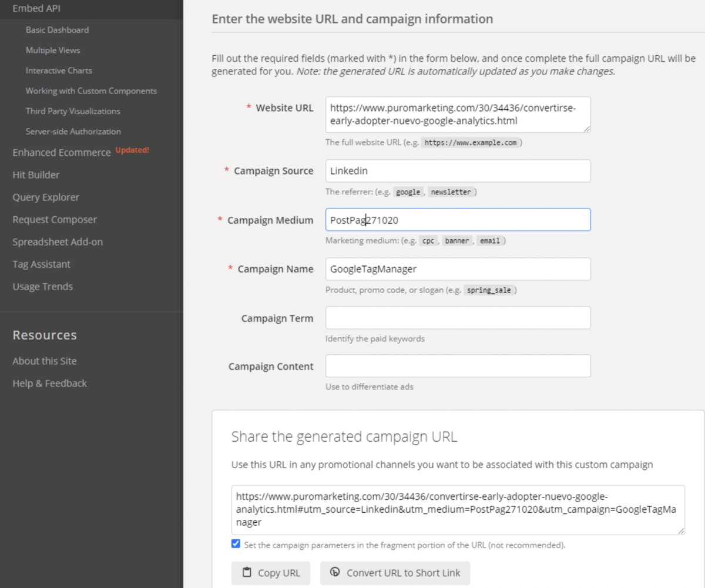Open Tag Assistant page
Screen dimensions: 705x588
click(41, 264)
